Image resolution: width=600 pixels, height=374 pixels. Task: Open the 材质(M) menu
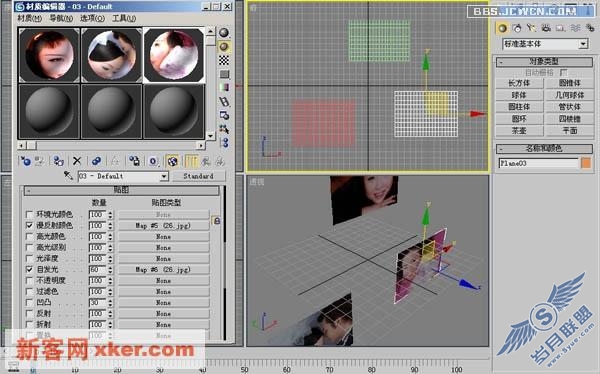29,18
